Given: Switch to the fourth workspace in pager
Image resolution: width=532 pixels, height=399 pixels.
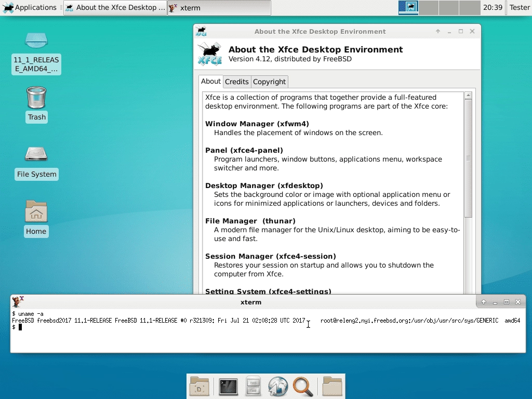Looking at the screenshot, I should (x=470, y=7).
